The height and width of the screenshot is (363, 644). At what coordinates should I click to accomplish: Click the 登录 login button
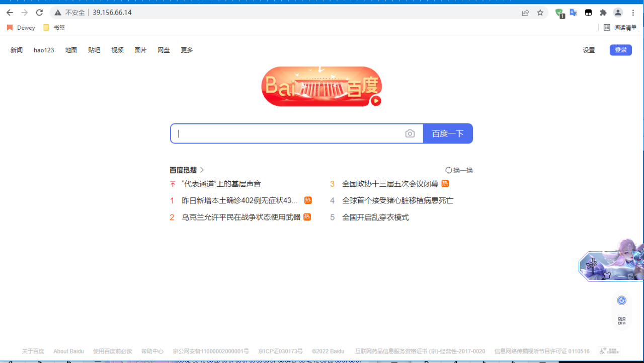pos(620,50)
